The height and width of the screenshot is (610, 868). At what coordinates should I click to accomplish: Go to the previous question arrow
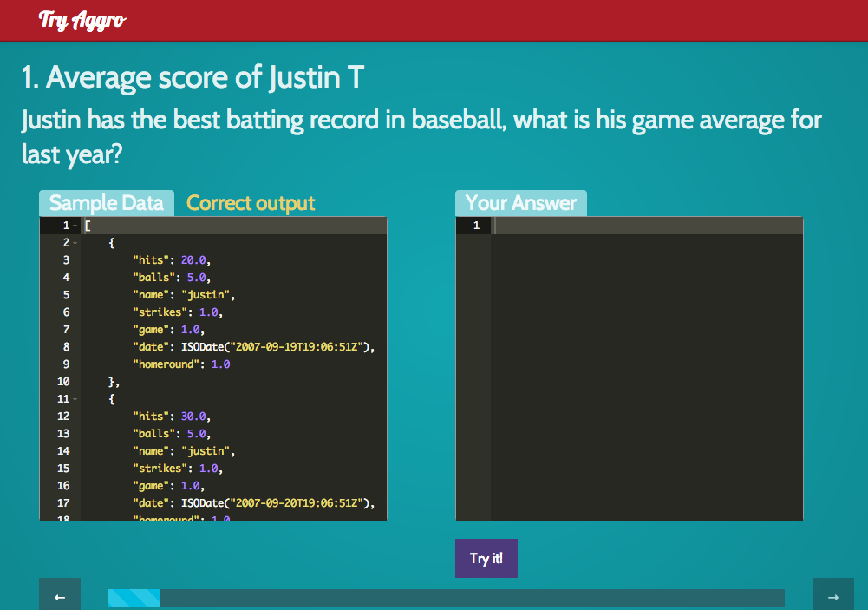(60, 596)
